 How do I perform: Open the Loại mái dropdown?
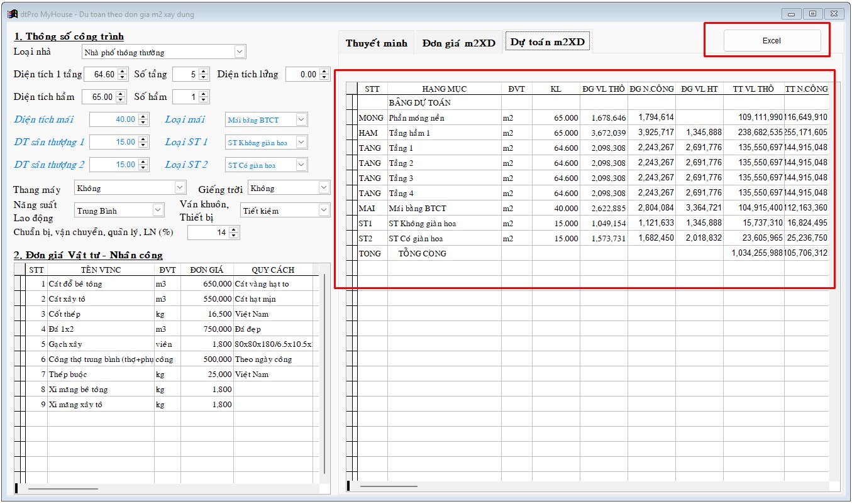[301, 120]
